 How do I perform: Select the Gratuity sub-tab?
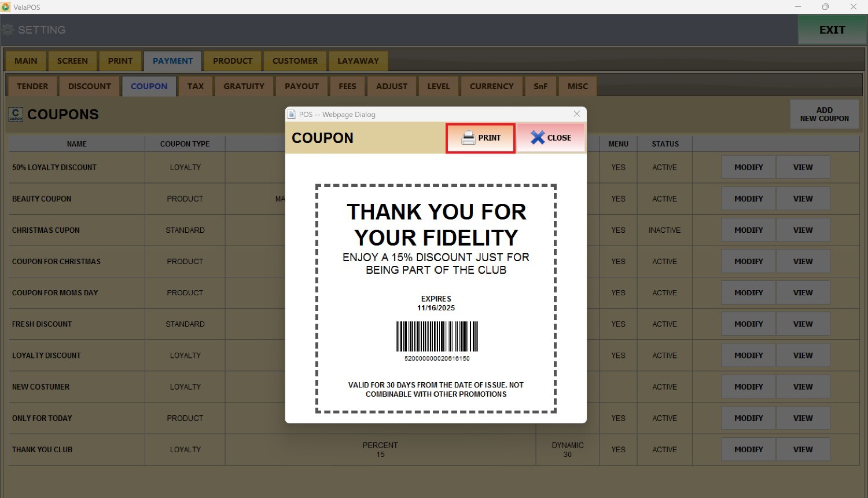click(244, 86)
